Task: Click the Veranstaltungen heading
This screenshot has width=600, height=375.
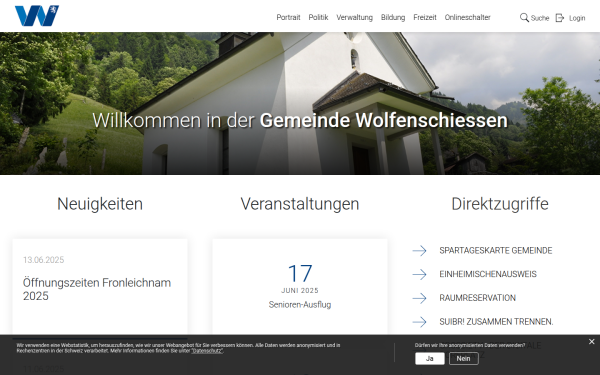Action: [x=300, y=204]
